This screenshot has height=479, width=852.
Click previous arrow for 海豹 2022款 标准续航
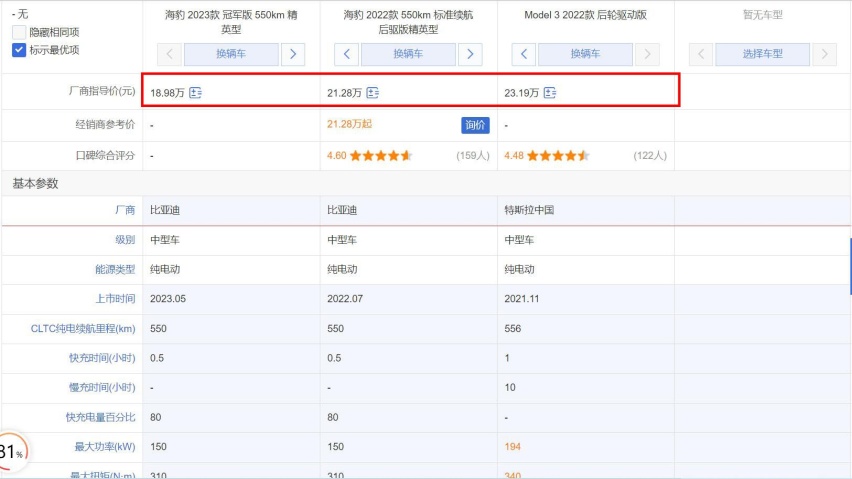click(347, 54)
